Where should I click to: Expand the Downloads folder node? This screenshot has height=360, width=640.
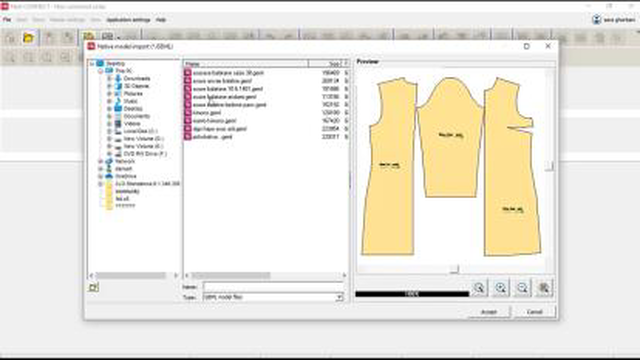point(109,78)
